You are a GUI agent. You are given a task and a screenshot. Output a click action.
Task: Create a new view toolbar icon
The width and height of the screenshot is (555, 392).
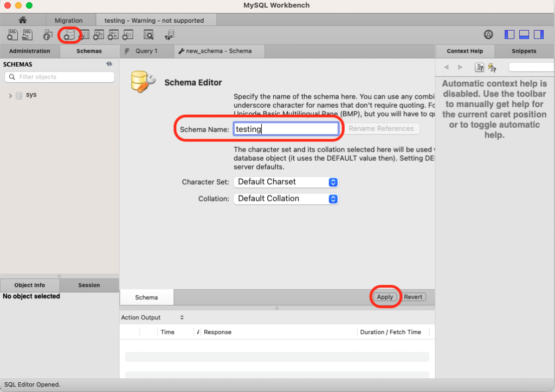click(99, 35)
